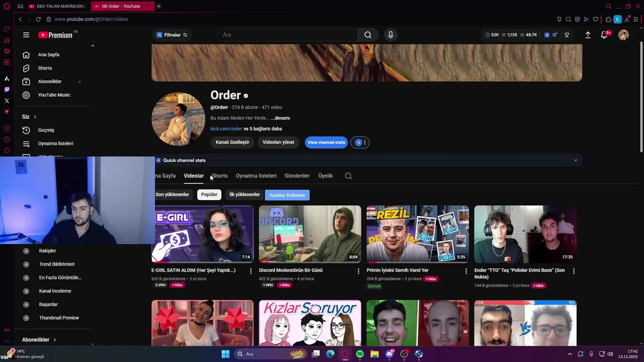The width and height of the screenshot is (644, 362).
Task: Click the Order channel profile picture
Action: tap(178, 119)
